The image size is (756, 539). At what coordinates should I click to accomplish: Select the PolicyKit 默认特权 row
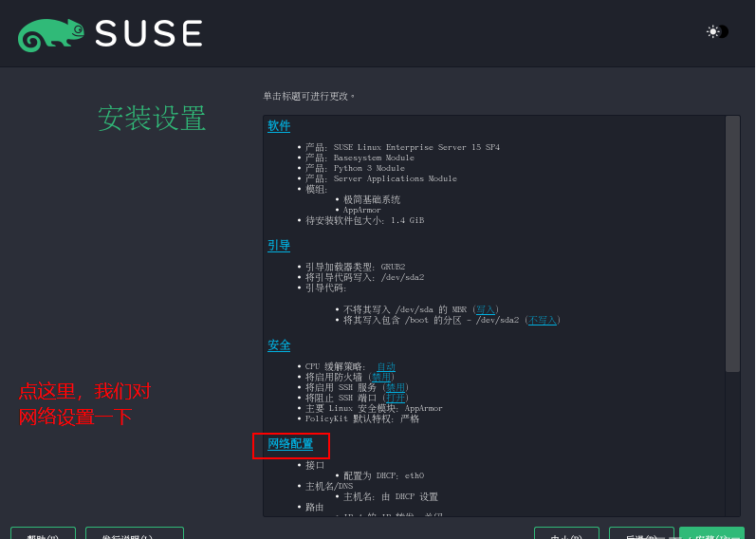pyautogui.click(x=362, y=418)
